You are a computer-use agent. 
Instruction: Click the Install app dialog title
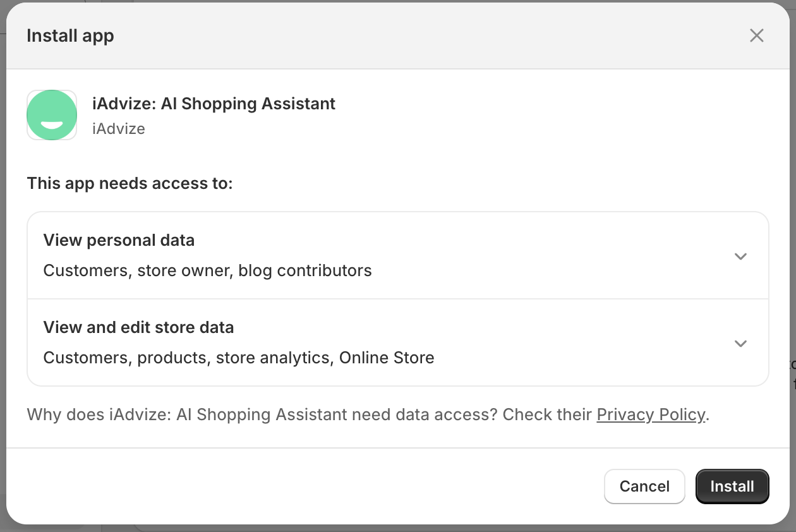tap(70, 36)
